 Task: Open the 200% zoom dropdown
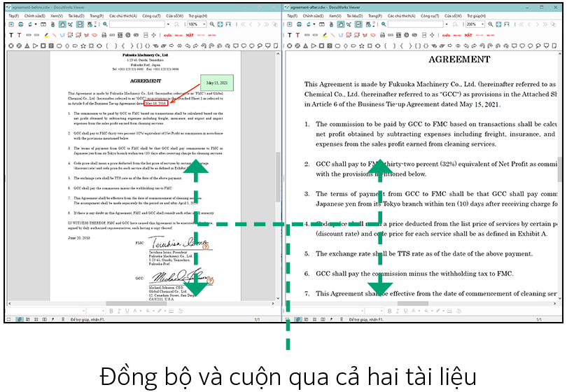pyautogui.click(x=482, y=24)
